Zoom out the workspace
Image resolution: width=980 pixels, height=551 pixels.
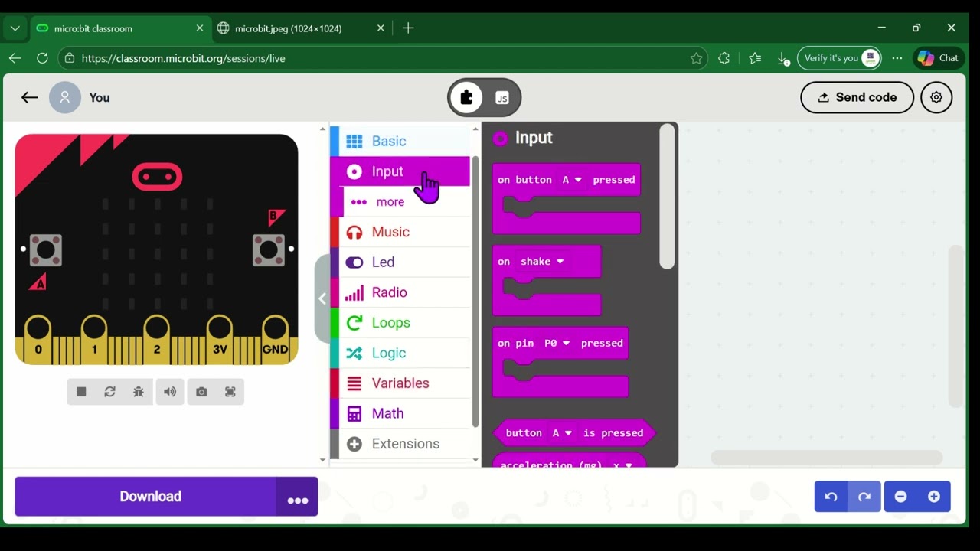click(901, 497)
